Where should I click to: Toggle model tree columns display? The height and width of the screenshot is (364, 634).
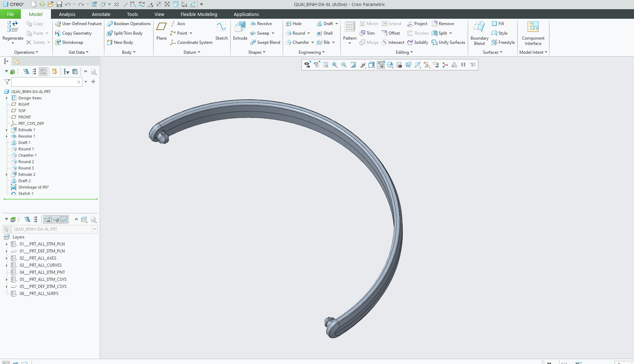pos(43,71)
